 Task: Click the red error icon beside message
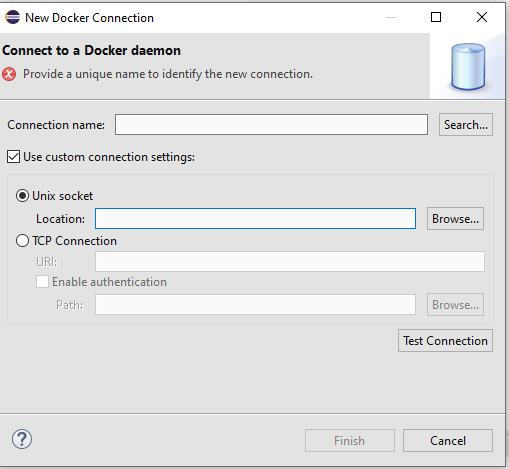(9, 74)
